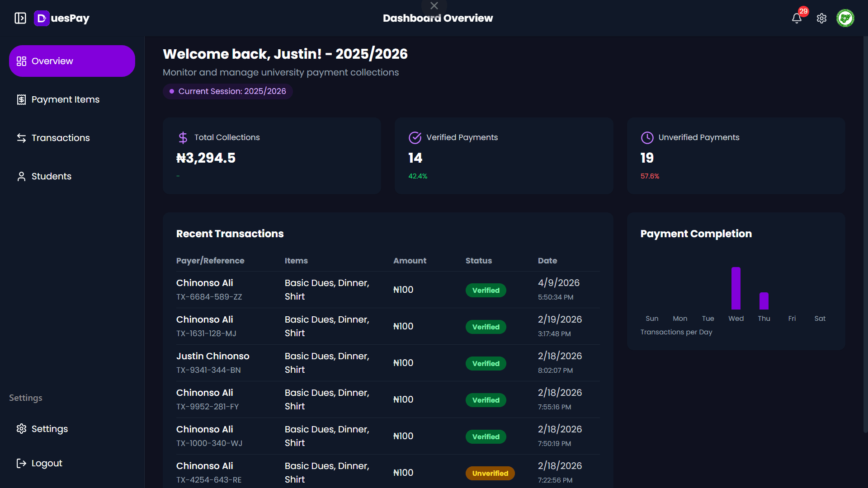868x488 pixels.
Task: Click the DuesPay logo icon
Action: tap(42, 18)
